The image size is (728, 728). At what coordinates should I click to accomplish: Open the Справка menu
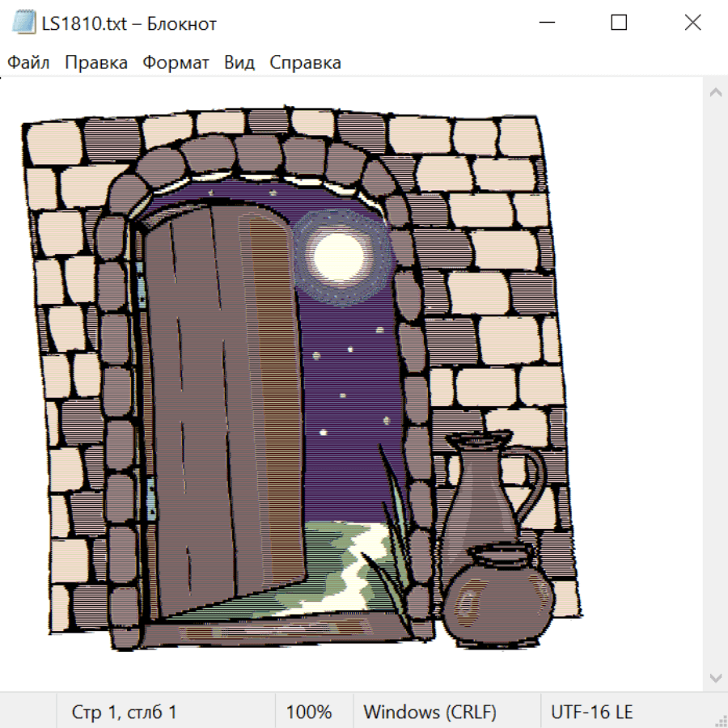click(x=305, y=62)
